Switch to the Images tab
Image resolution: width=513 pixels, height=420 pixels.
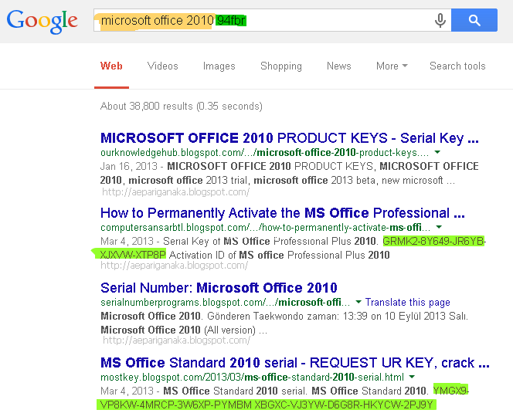219,66
